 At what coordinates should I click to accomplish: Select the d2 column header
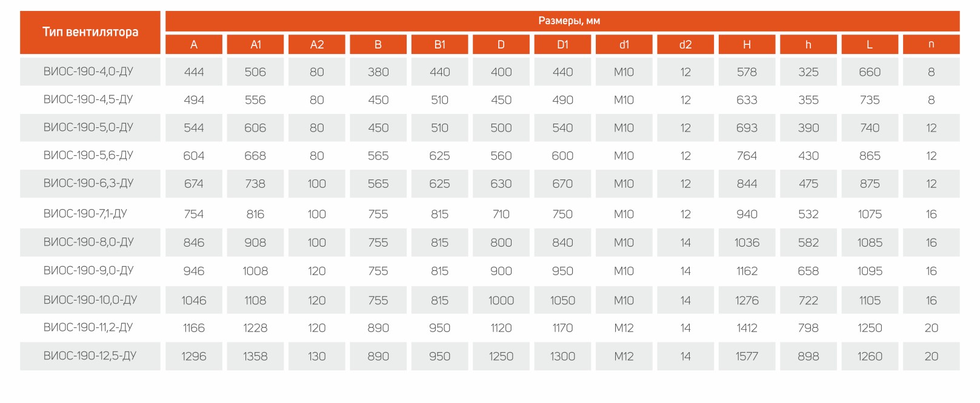point(685,44)
